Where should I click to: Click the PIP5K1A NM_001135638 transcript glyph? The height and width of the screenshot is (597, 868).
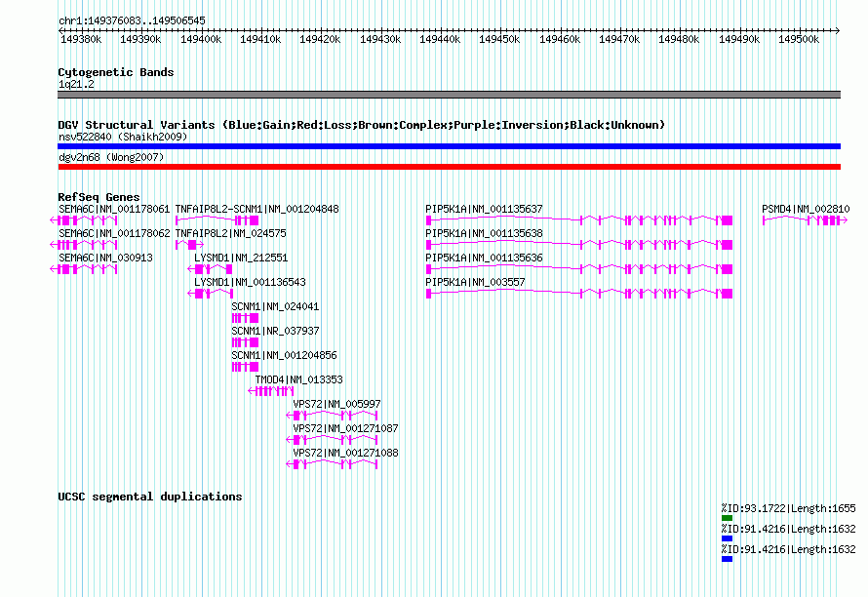tap(579, 245)
